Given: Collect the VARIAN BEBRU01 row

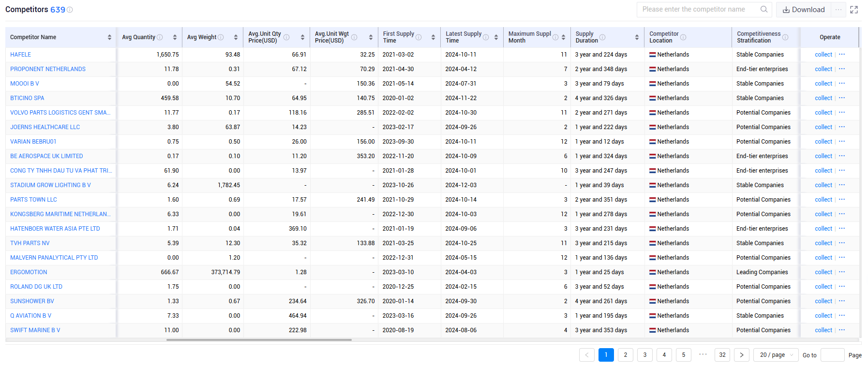Looking at the screenshot, I should click(x=823, y=142).
